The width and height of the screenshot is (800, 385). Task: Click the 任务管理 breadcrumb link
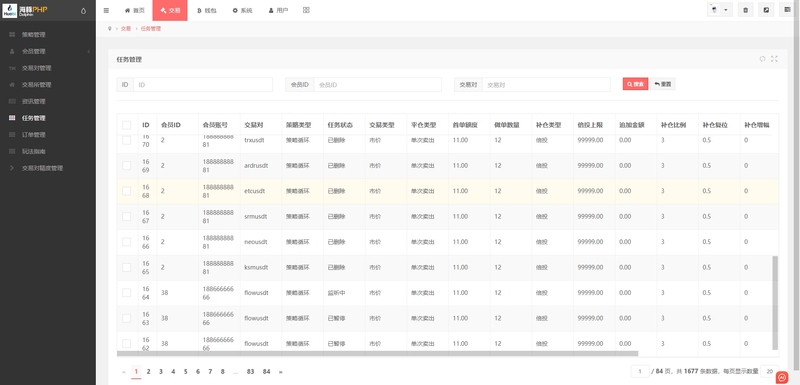click(151, 29)
